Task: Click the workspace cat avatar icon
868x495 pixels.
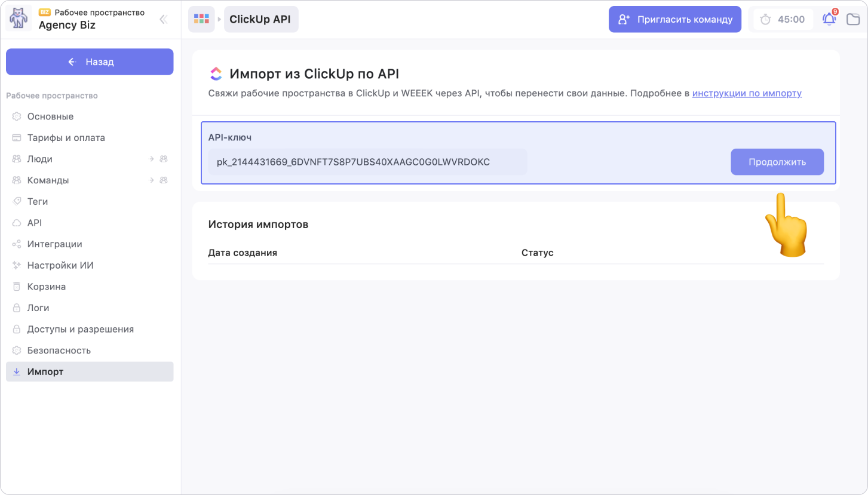Action: tap(19, 19)
